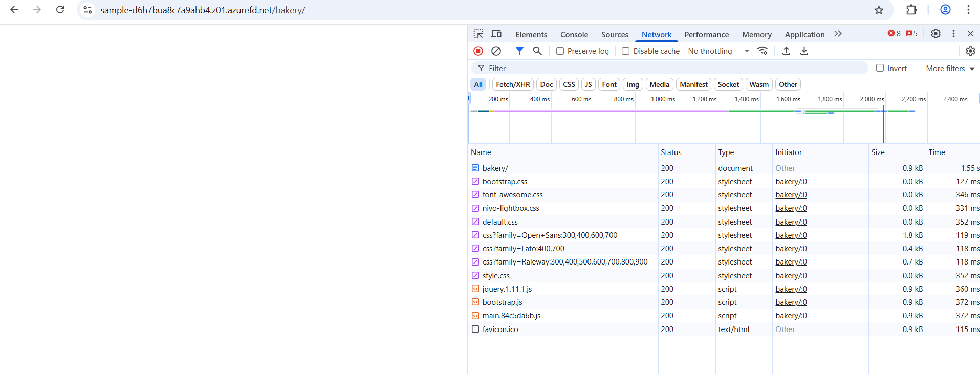Select the Network tab
This screenshot has height=374, width=980.
(657, 34)
